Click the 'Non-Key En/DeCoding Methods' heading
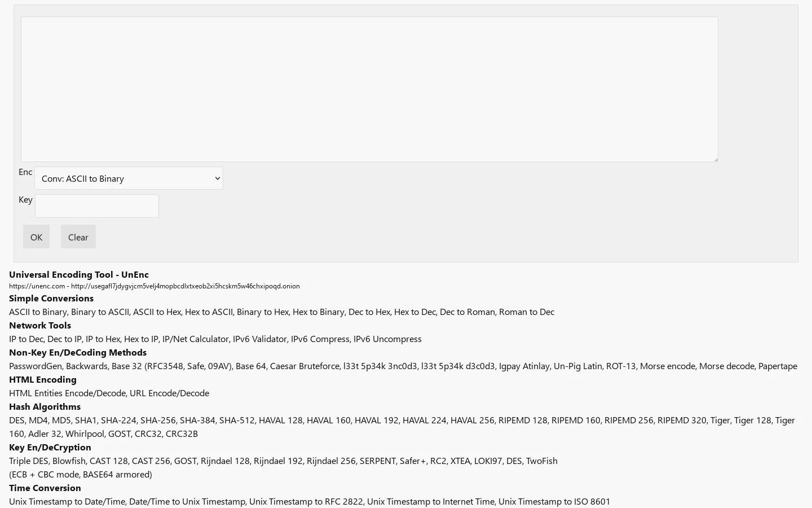This screenshot has width=812, height=508. 78,353
